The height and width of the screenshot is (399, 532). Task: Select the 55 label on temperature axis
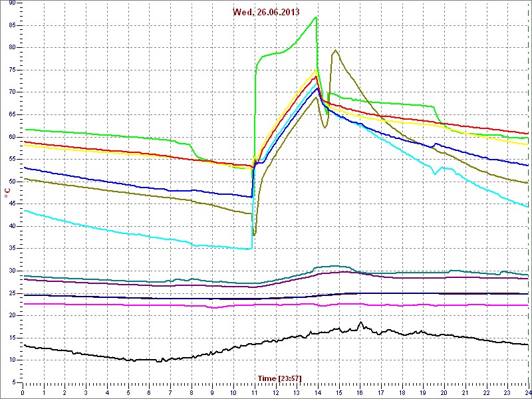coord(12,160)
